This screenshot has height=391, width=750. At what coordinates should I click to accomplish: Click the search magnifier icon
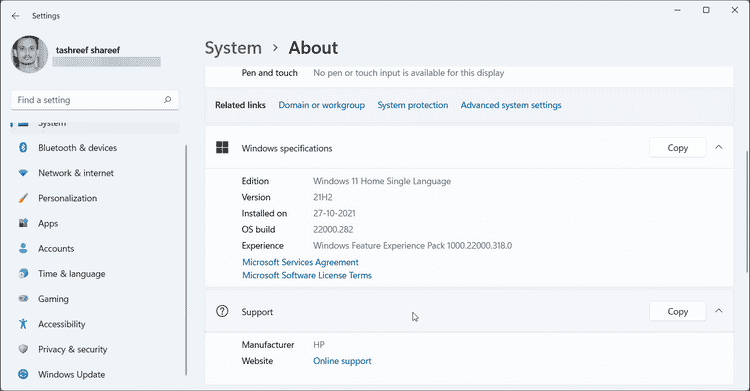pyautogui.click(x=167, y=100)
